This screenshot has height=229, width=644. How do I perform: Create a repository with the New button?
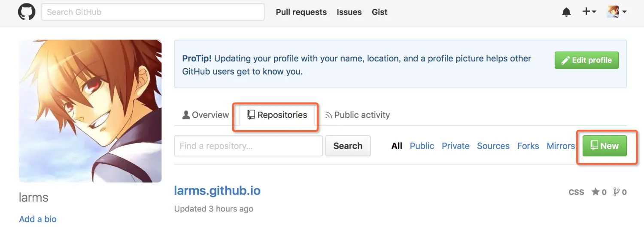605,146
